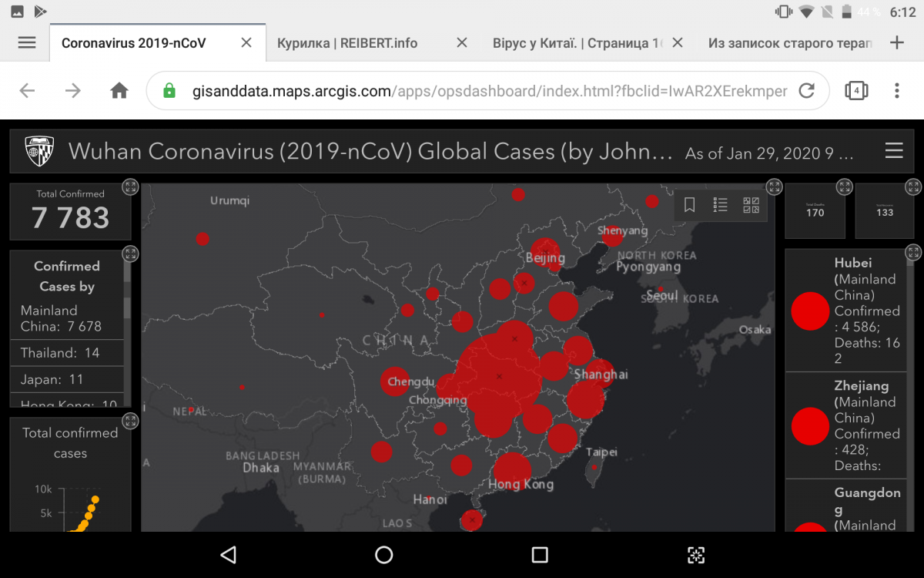Viewport: 924px width, 578px height.
Task: Click the Pyongyang map label
Action: [648, 267]
